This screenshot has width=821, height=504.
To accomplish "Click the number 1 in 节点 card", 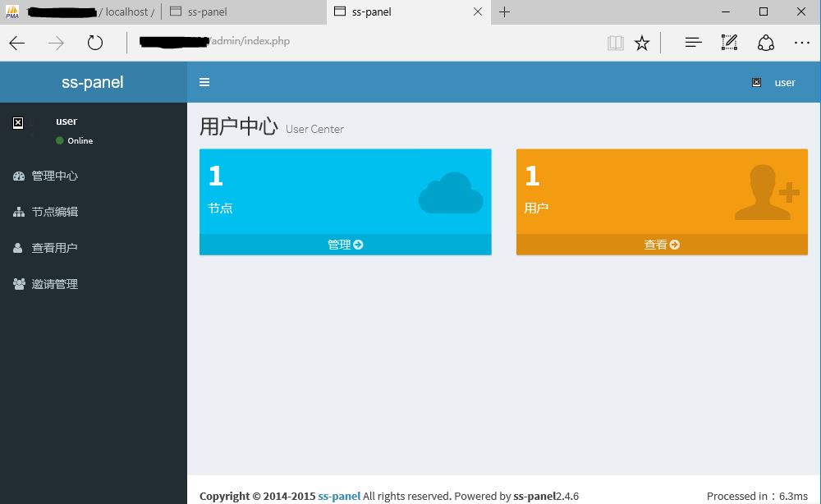I will [216, 176].
